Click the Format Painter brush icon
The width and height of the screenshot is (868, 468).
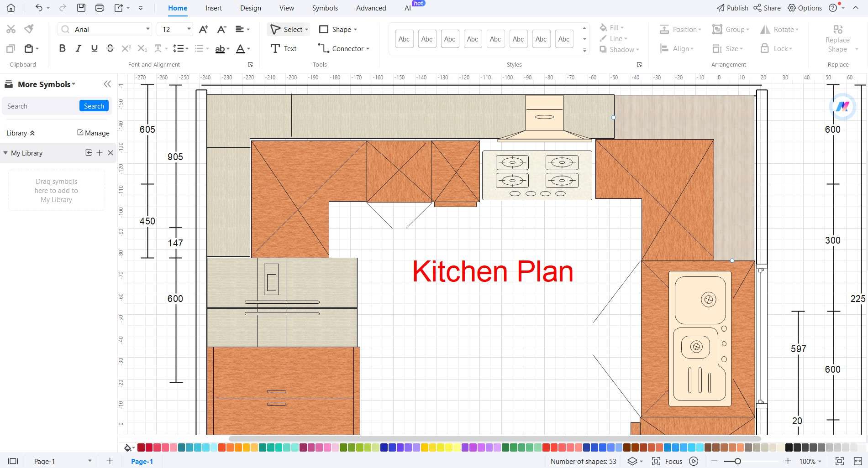coord(29,29)
